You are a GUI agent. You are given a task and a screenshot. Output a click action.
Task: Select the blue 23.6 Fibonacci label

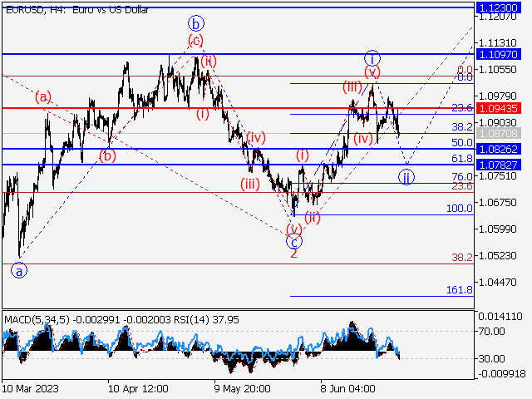tap(462, 108)
